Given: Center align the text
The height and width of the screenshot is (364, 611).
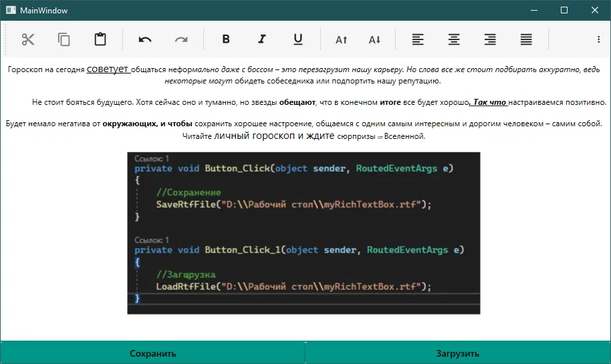Looking at the screenshot, I should click(454, 39).
